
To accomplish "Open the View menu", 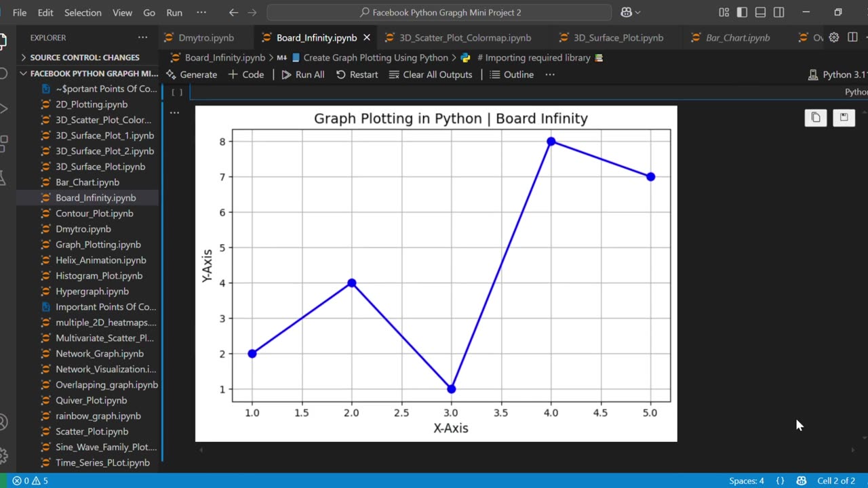I will coord(122,12).
